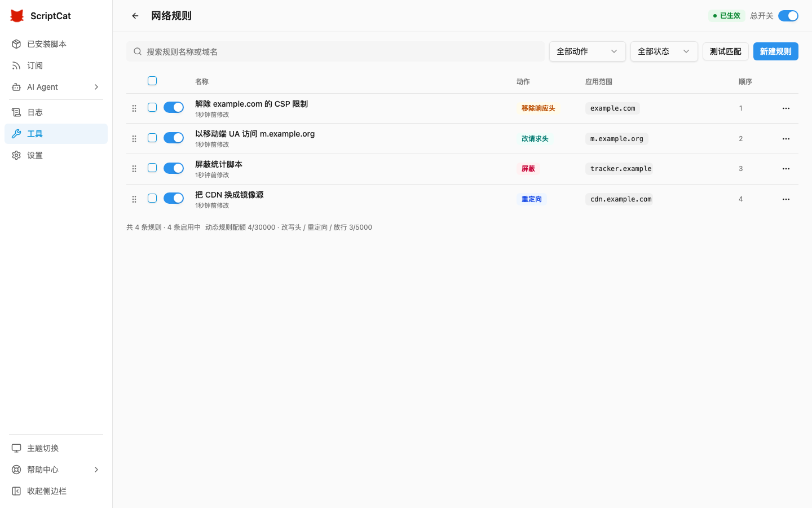The image size is (812, 508).
Task: Open 日志 in sidebar
Action: (x=56, y=112)
